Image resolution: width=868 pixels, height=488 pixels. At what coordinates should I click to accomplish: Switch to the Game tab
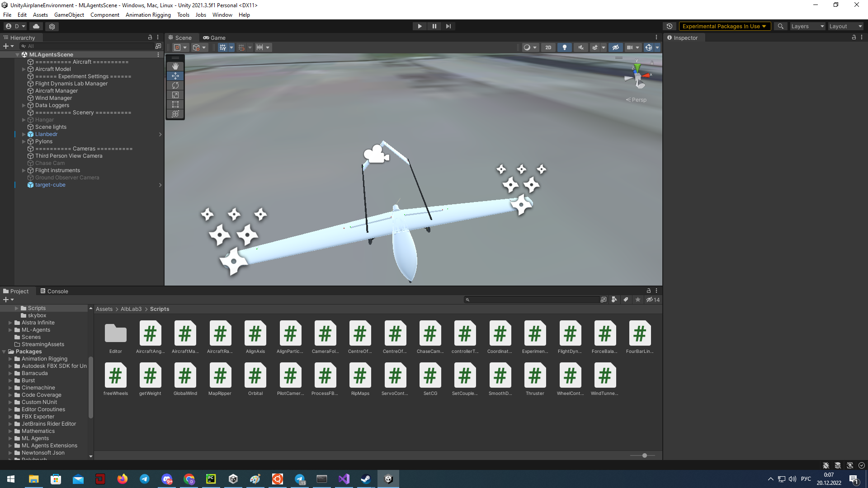[x=214, y=38]
